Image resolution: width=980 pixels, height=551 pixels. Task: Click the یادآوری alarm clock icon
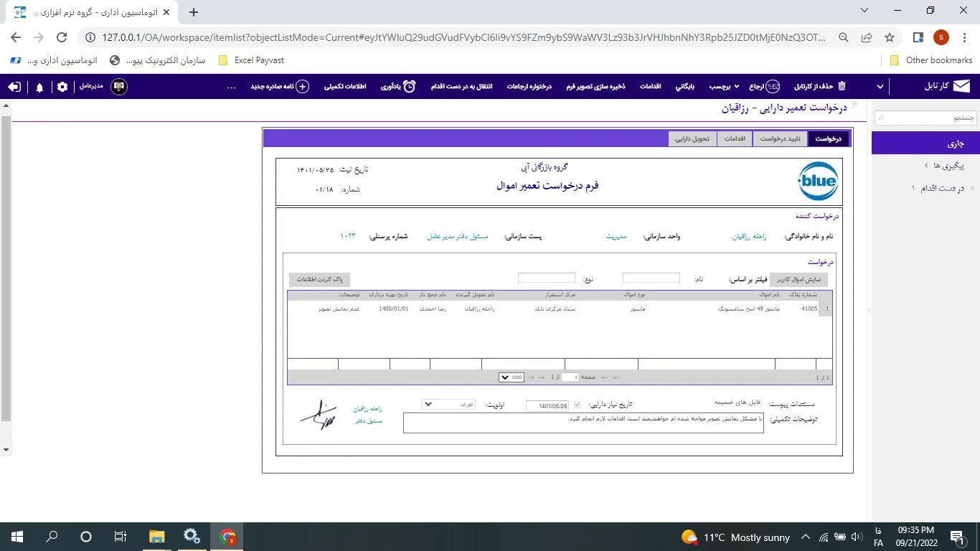409,86
